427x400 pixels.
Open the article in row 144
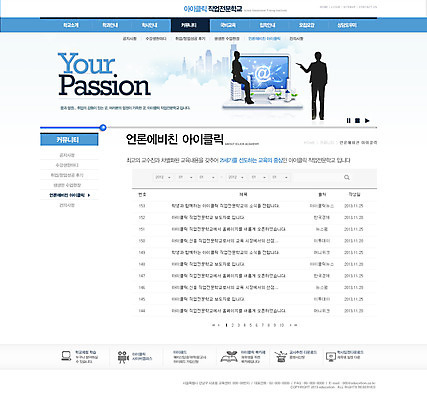click(229, 311)
